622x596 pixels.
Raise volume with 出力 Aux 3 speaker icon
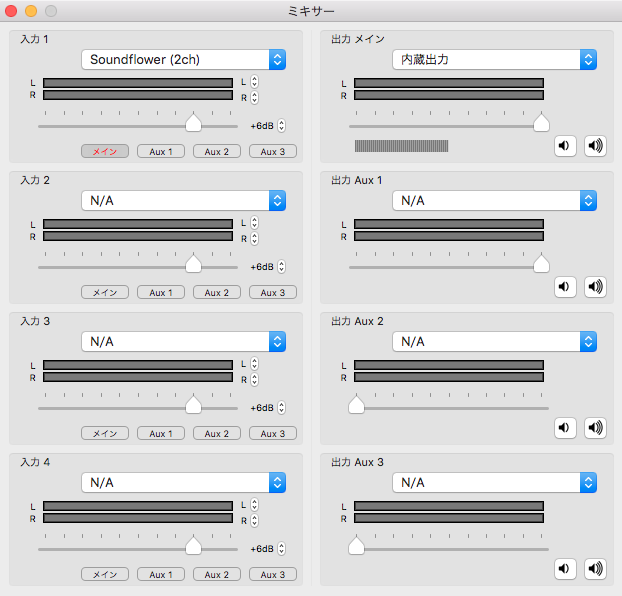pyautogui.click(x=595, y=569)
